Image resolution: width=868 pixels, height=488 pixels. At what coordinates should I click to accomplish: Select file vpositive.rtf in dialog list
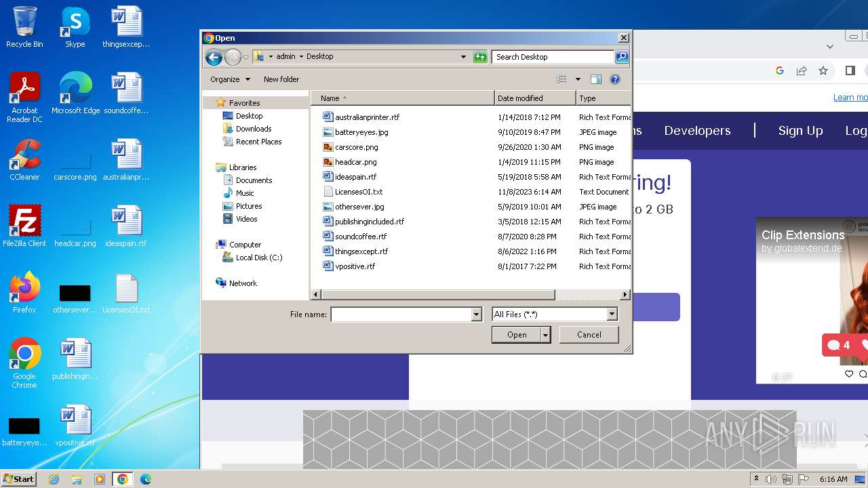click(x=355, y=266)
